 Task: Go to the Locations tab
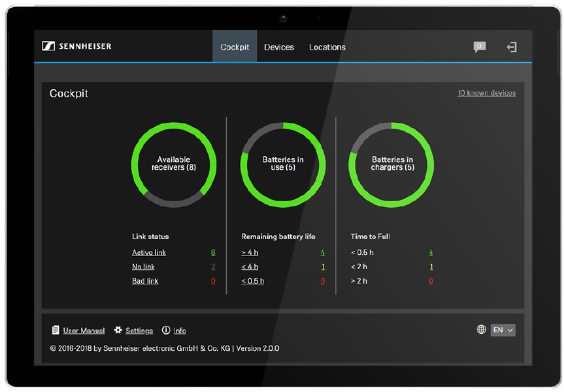[327, 47]
